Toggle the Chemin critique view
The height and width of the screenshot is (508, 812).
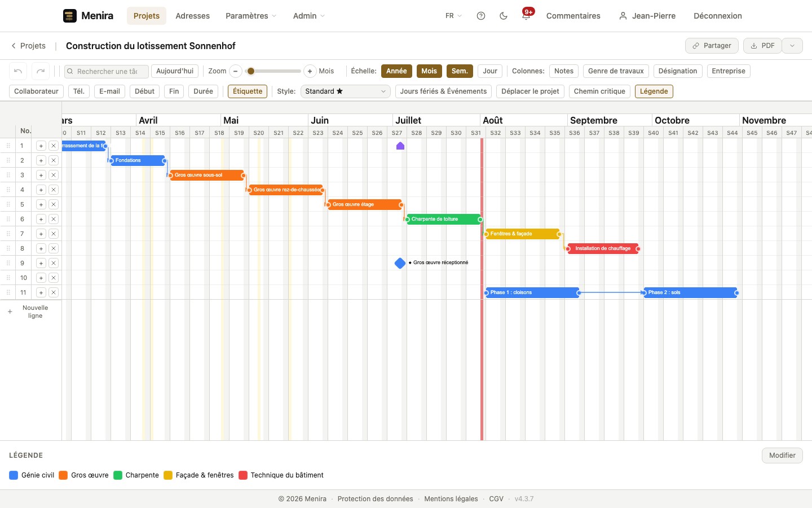click(x=599, y=91)
